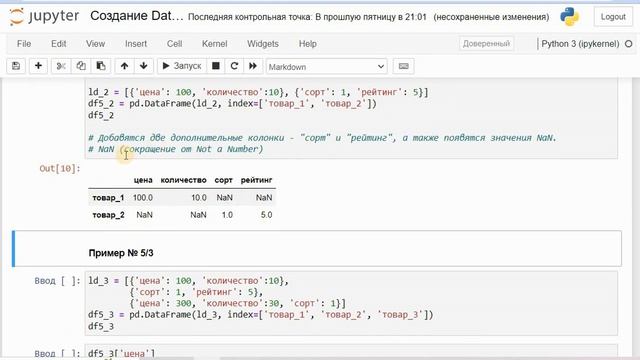Click column header сорт

tap(223, 180)
